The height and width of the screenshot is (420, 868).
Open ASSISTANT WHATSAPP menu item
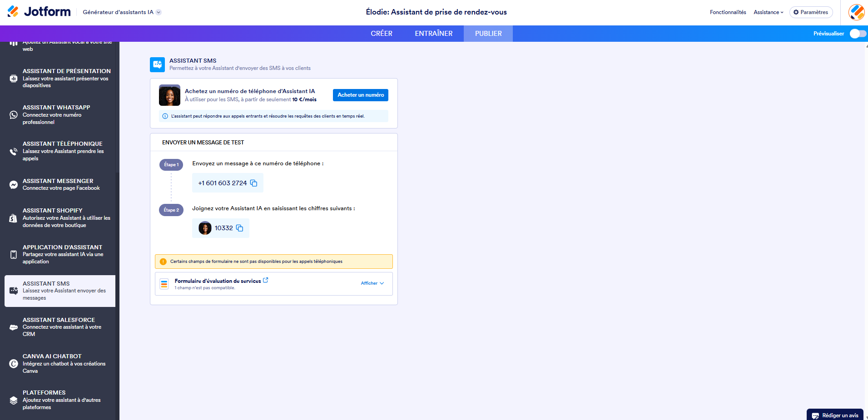coord(60,114)
